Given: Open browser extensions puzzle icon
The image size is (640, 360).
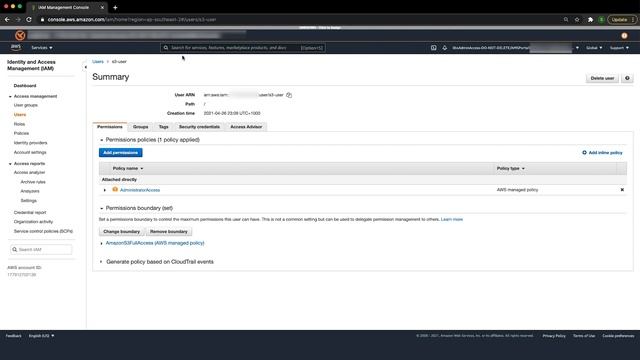Looking at the screenshot, I should (590, 19).
